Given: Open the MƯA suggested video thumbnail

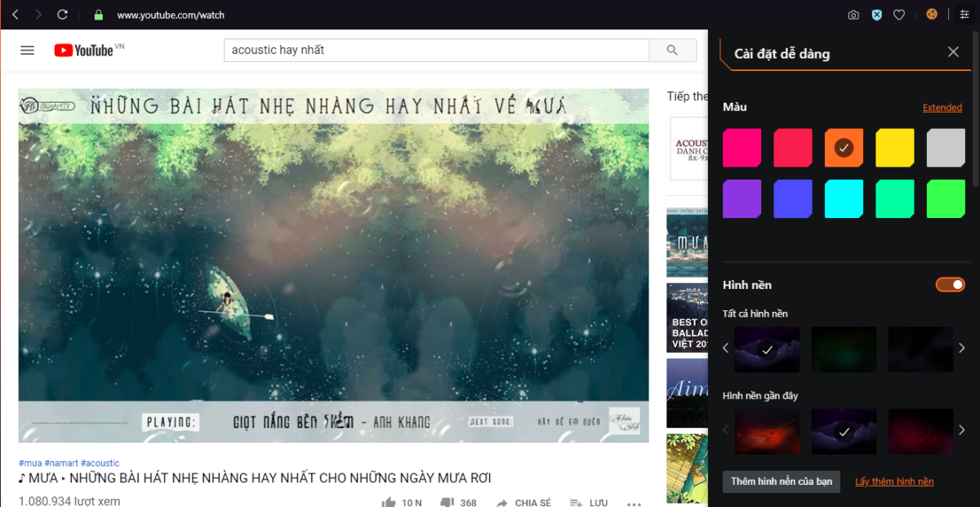Looking at the screenshot, I should click(x=687, y=242).
